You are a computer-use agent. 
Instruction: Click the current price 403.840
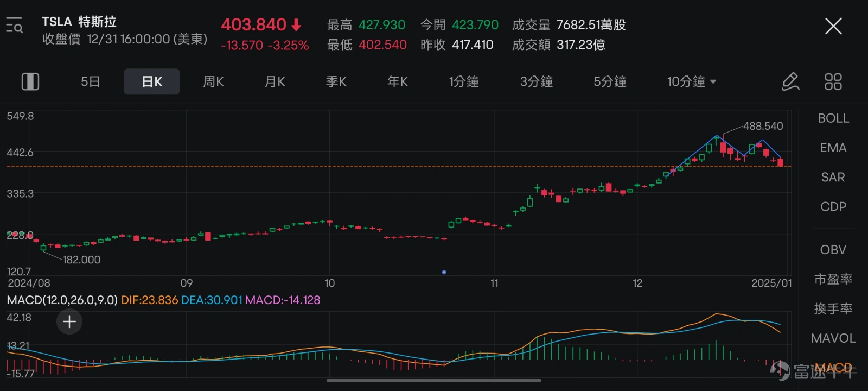[x=253, y=24]
